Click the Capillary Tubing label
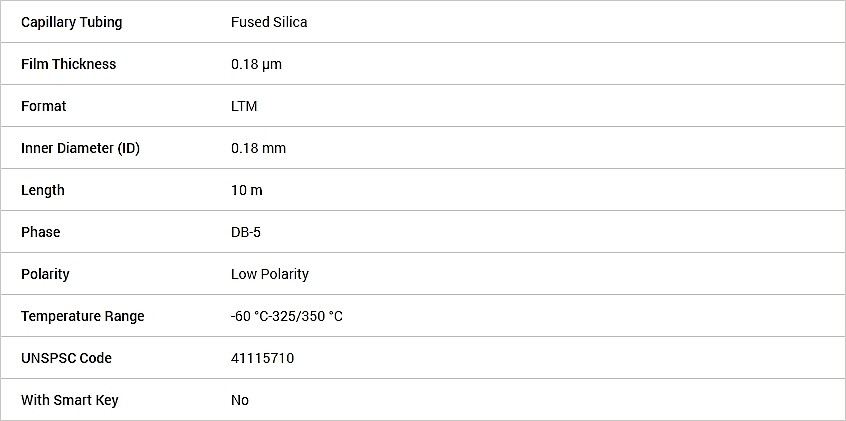The height and width of the screenshot is (421, 846). (x=71, y=22)
